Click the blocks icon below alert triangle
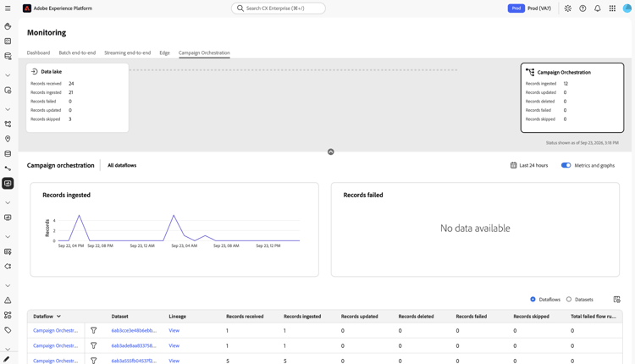The image size is (635, 364). (x=8, y=316)
